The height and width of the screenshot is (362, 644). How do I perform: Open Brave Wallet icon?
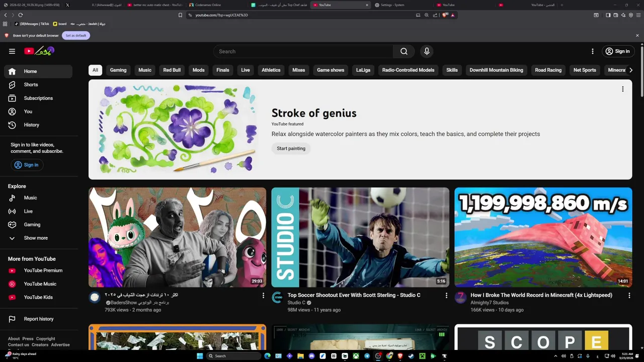coord(615,15)
